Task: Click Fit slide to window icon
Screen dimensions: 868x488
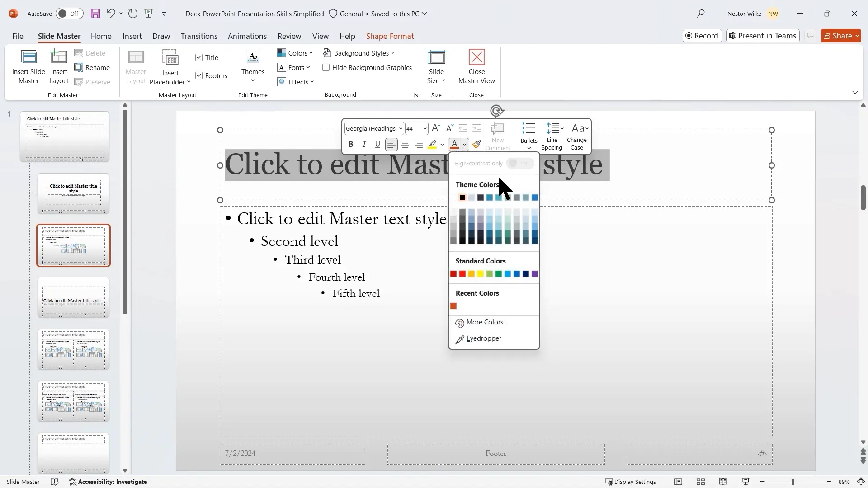Action: (861, 482)
